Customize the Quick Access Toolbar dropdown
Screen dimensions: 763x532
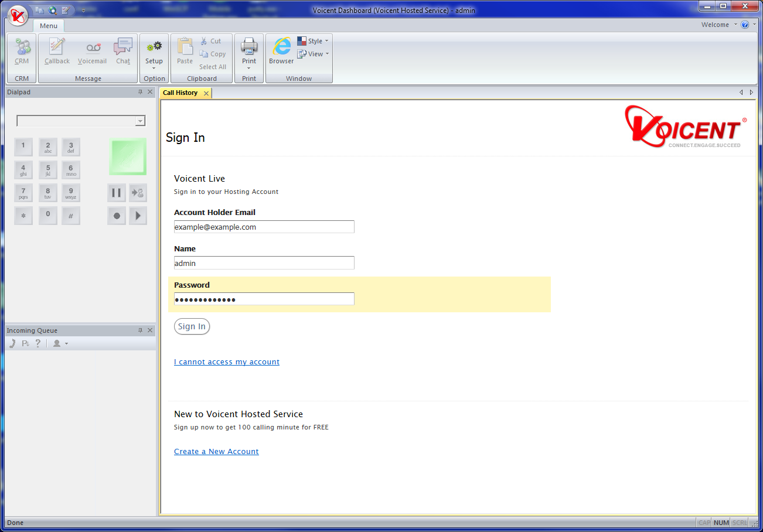[x=84, y=10]
